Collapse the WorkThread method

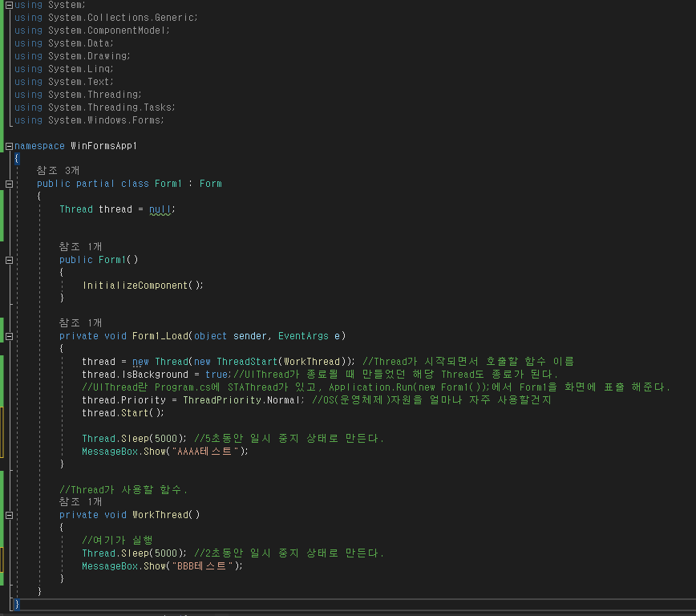click(9, 515)
